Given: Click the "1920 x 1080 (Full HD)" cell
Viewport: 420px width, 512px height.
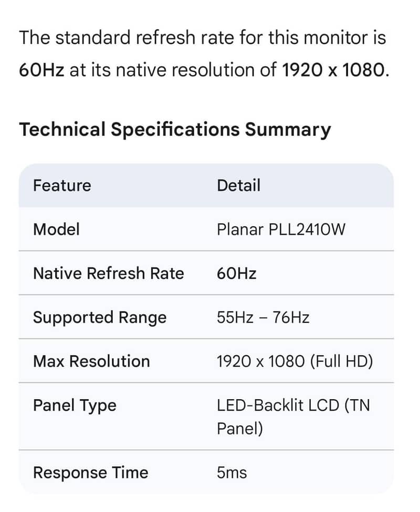Looking at the screenshot, I should point(295,361).
